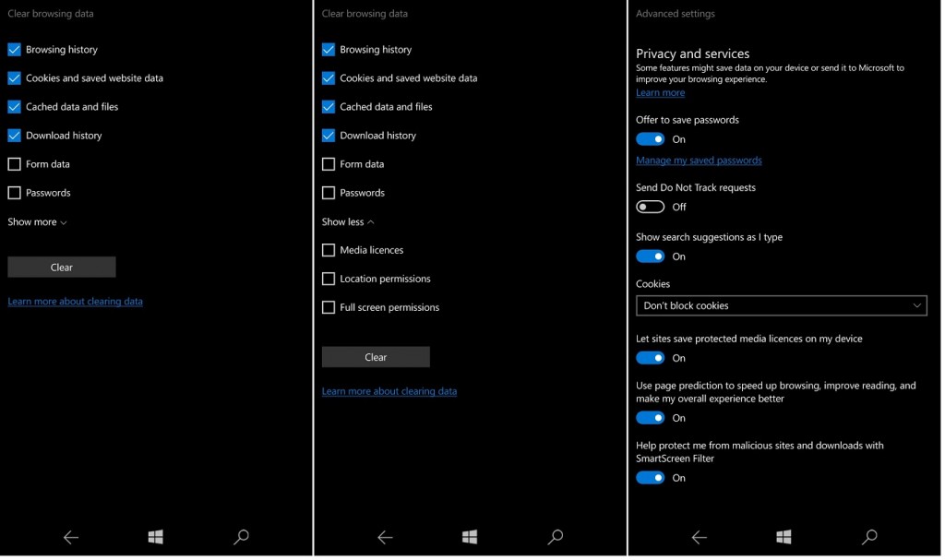
Task: Check Form data in the left screen
Action: click(x=15, y=164)
